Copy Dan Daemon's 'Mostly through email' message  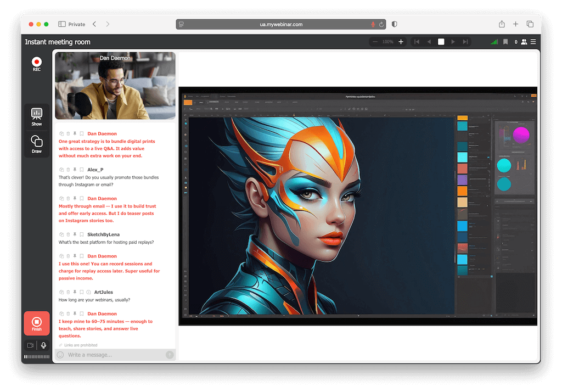tap(61, 198)
